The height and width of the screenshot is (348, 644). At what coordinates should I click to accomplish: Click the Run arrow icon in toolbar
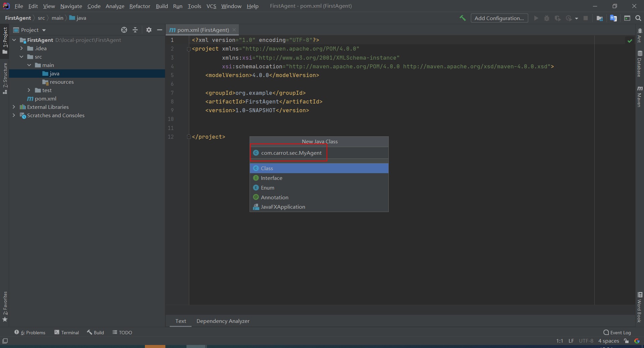click(x=536, y=18)
